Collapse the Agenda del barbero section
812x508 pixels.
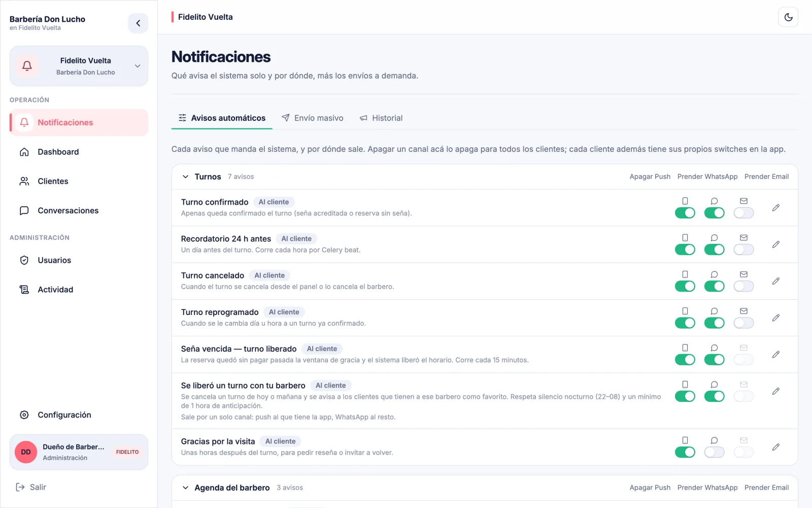click(185, 488)
